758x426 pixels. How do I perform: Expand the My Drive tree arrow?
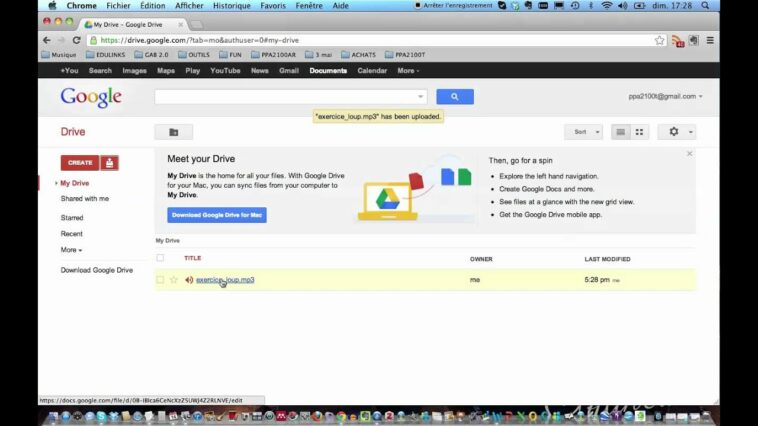click(56, 183)
